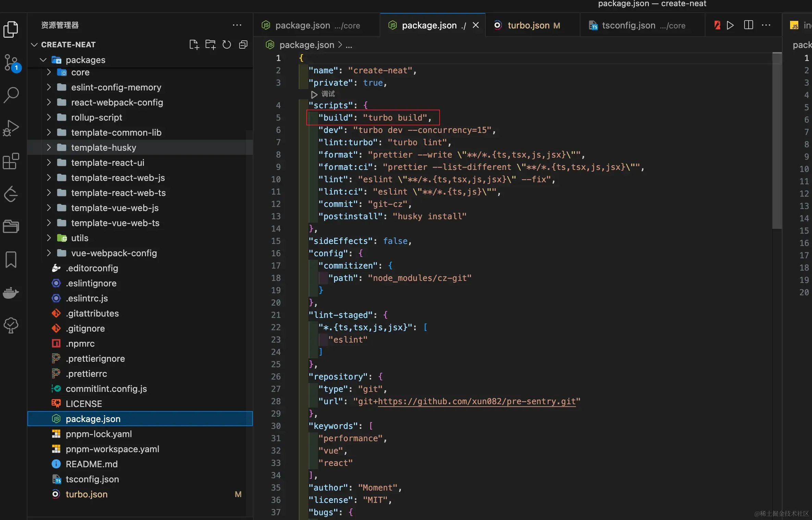Click the breadcrumb ellipsis after package.json
The height and width of the screenshot is (520, 812).
point(349,45)
